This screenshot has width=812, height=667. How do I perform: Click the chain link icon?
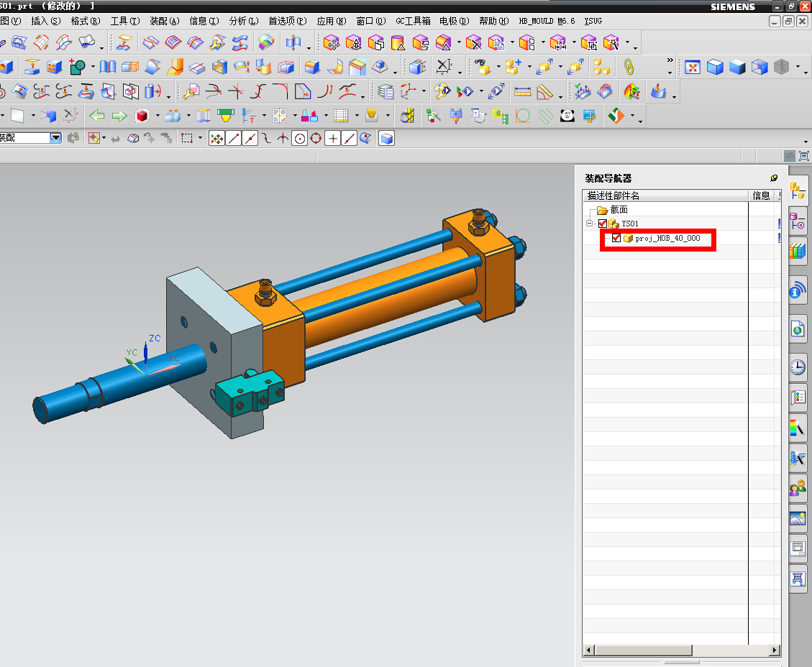(x=629, y=68)
